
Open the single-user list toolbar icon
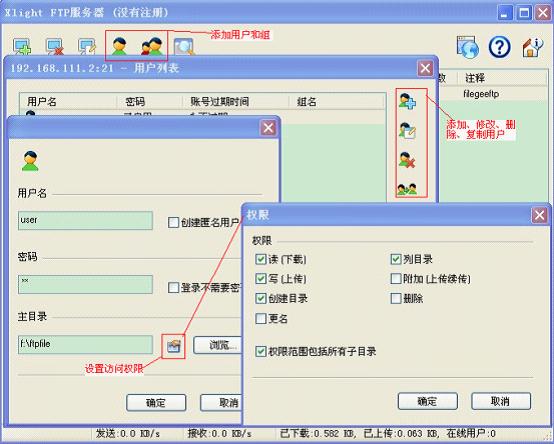(119, 46)
